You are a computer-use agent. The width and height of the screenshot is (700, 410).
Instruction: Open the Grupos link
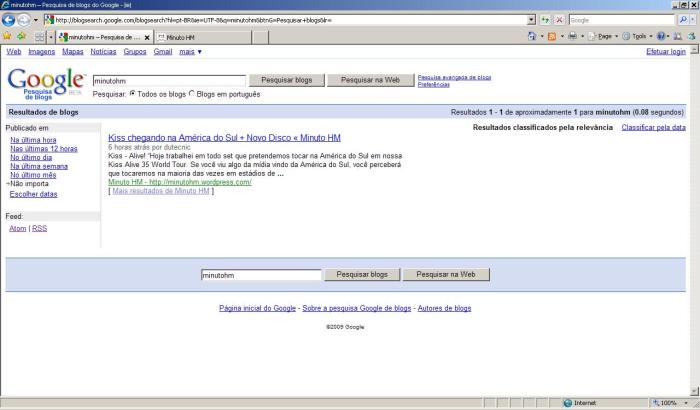[x=135, y=51]
